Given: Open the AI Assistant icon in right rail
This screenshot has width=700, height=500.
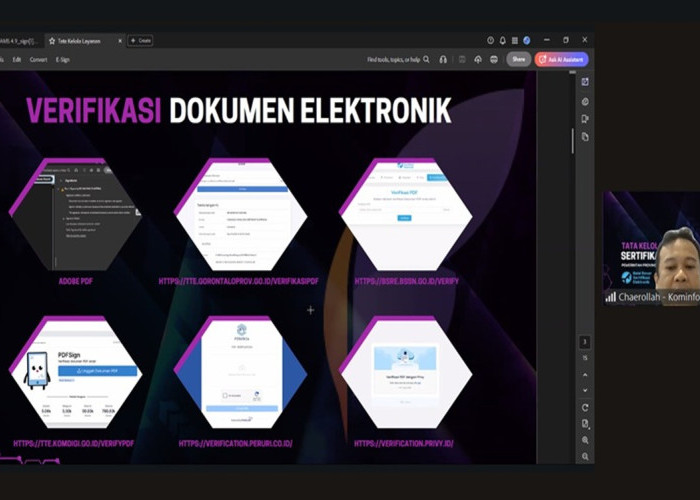Looking at the screenshot, I should pos(585,82).
